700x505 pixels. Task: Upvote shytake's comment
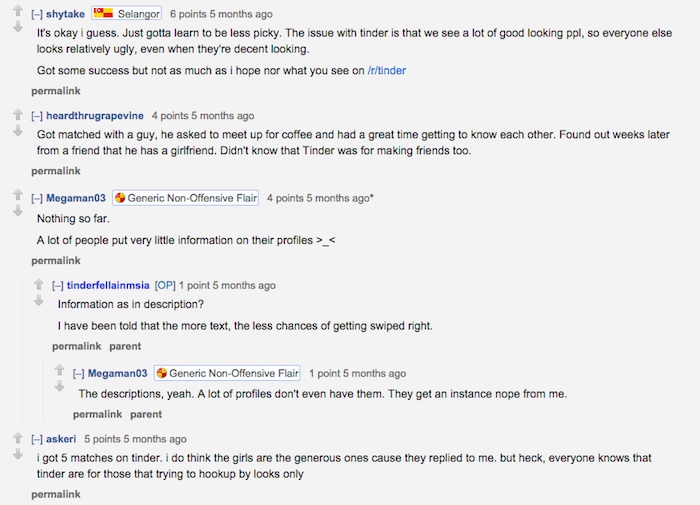click(17, 10)
